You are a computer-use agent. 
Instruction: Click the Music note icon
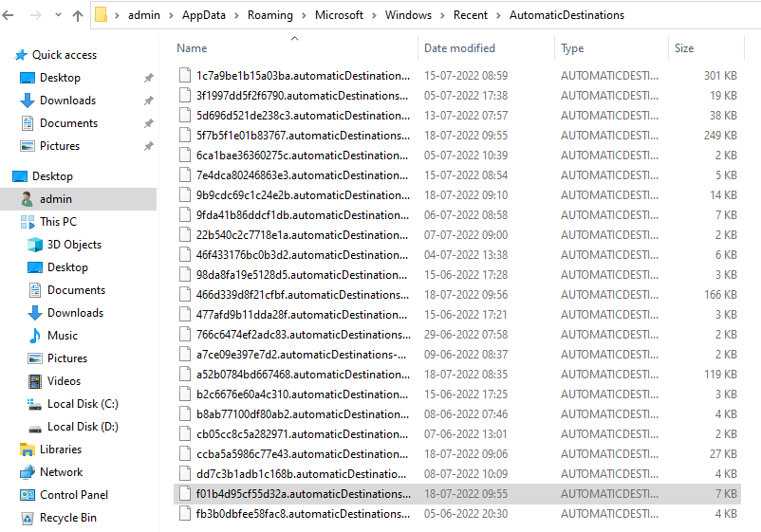point(35,336)
